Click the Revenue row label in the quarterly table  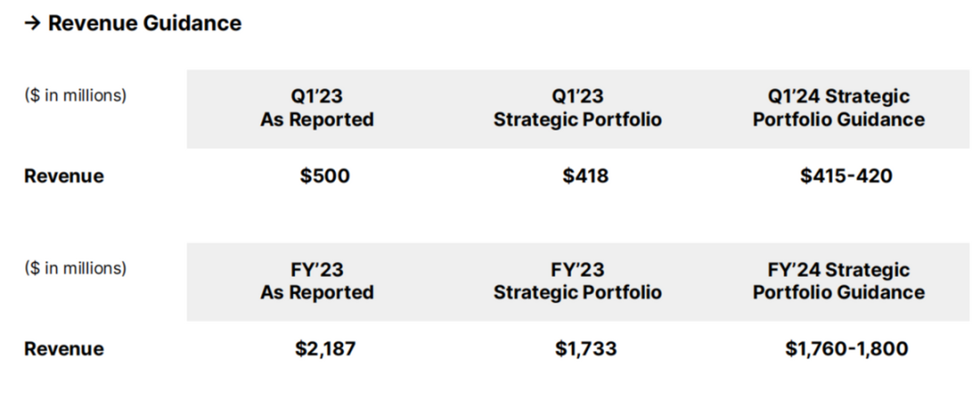click(x=64, y=176)
